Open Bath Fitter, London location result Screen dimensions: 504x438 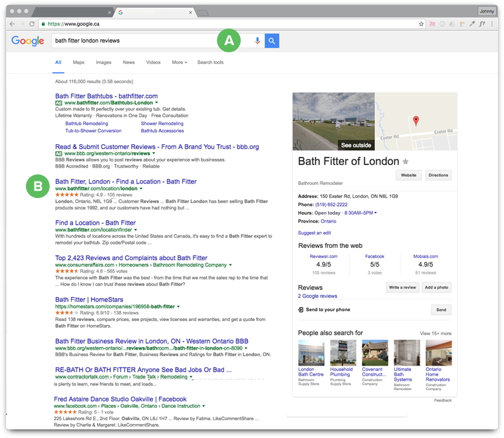pos(126,181)
